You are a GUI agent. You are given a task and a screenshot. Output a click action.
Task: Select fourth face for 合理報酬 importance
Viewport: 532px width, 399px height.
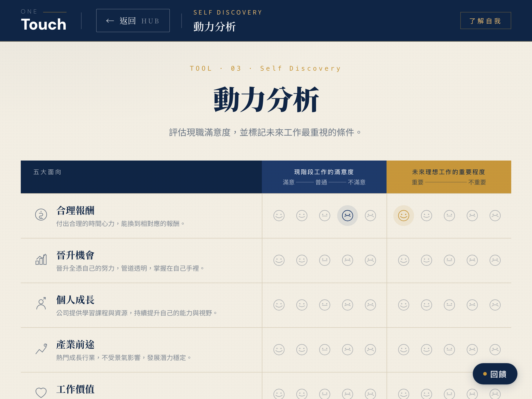coord(472,216)
